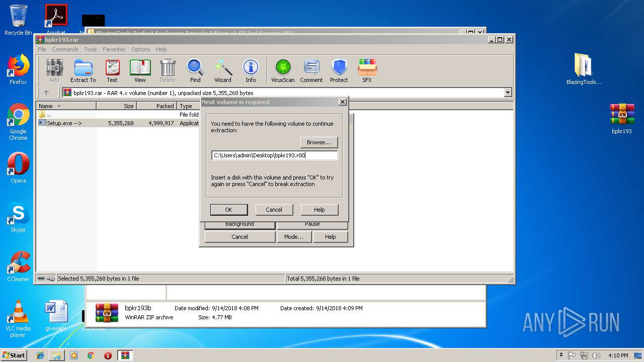Screen dimensions: 644x362
Task: Click the View file icon
Action: [x=140, y=70]
